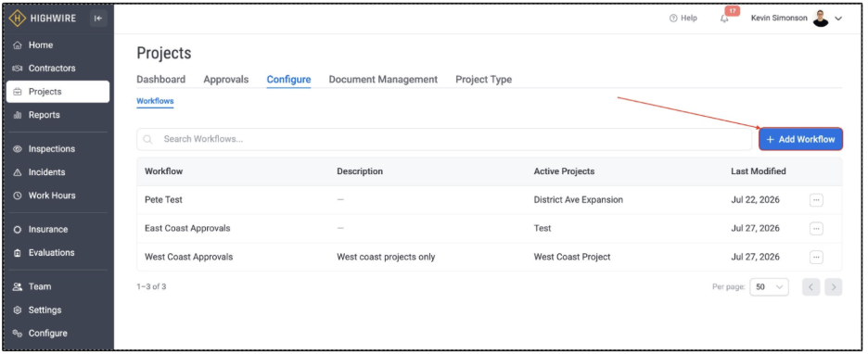Click the Projects briefcase icon

[18, 92]
